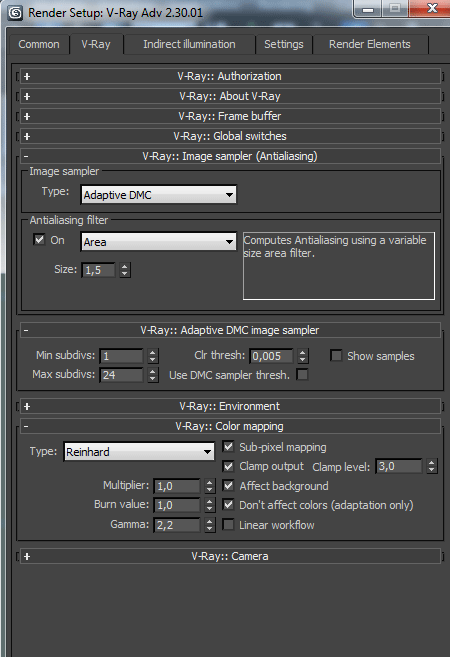450x657 pixels.
Task: Expand the V-Ray:: Camera rollout
Action: point(230,556)
